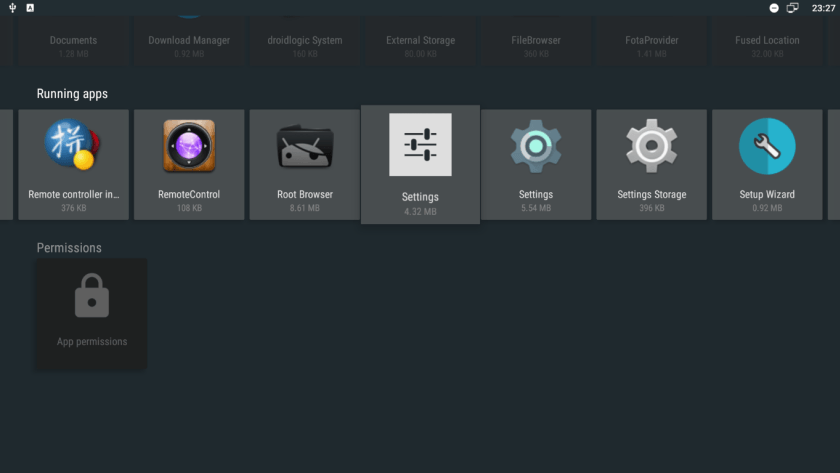Screen dimensions: 840x473
Task: Open the Remote controller input app icon
Action: [72, 145]
